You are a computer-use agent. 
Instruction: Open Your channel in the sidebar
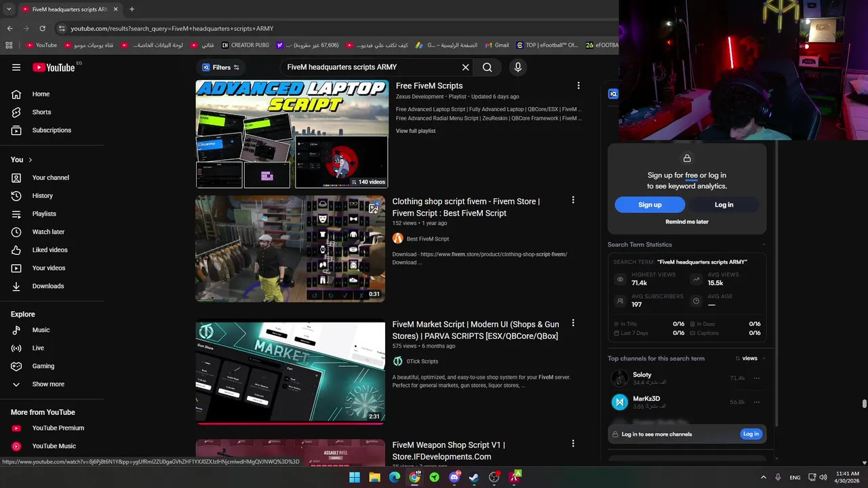[52, 178]
